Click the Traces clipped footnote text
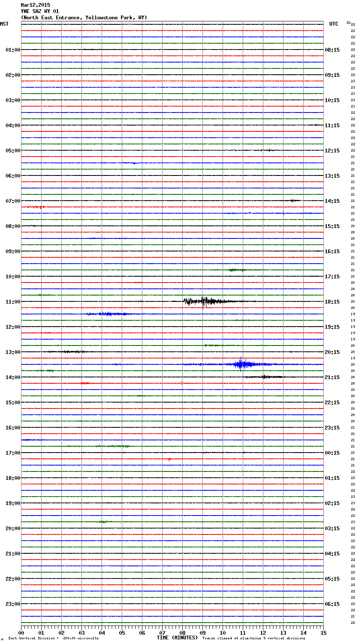The image size is (357, 644). (x=254, y=639)
